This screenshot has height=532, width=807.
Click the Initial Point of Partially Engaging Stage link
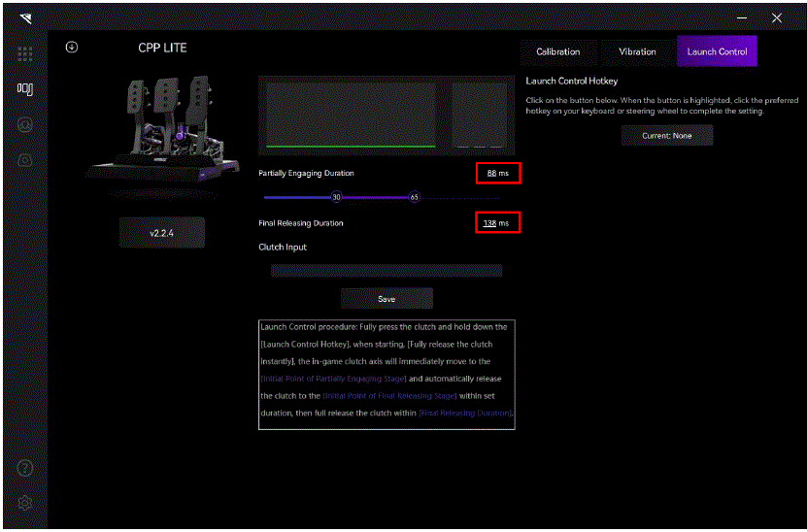333,379
